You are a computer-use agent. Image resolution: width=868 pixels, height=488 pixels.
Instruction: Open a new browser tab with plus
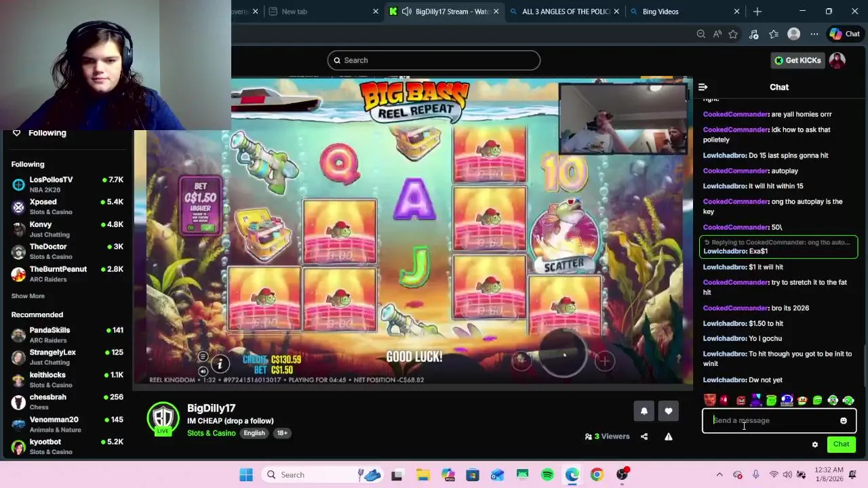pyautogui.click(x=757, y=12)
